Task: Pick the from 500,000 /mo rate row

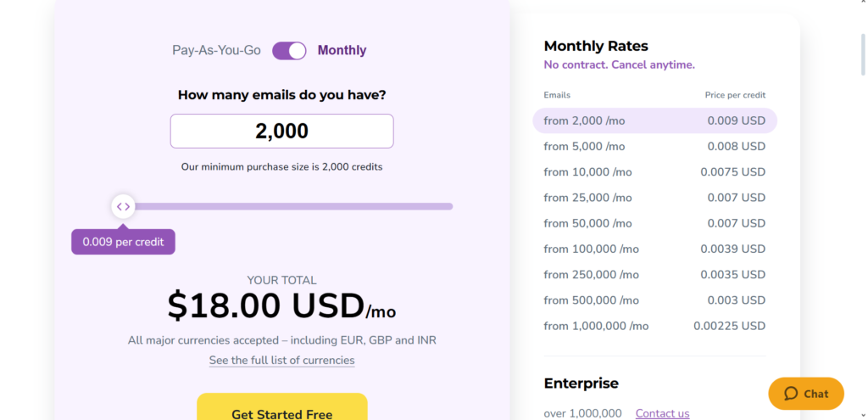Action: [x=655, y=300]
